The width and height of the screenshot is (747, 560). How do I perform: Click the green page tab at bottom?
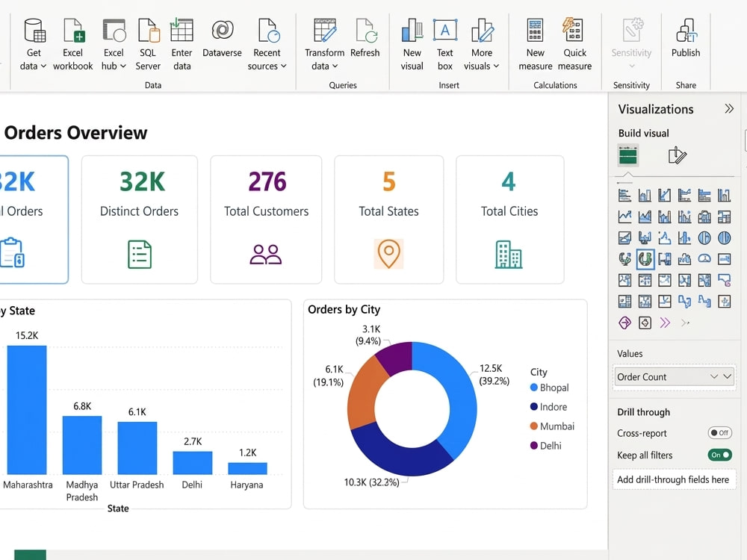pos(30,555)
